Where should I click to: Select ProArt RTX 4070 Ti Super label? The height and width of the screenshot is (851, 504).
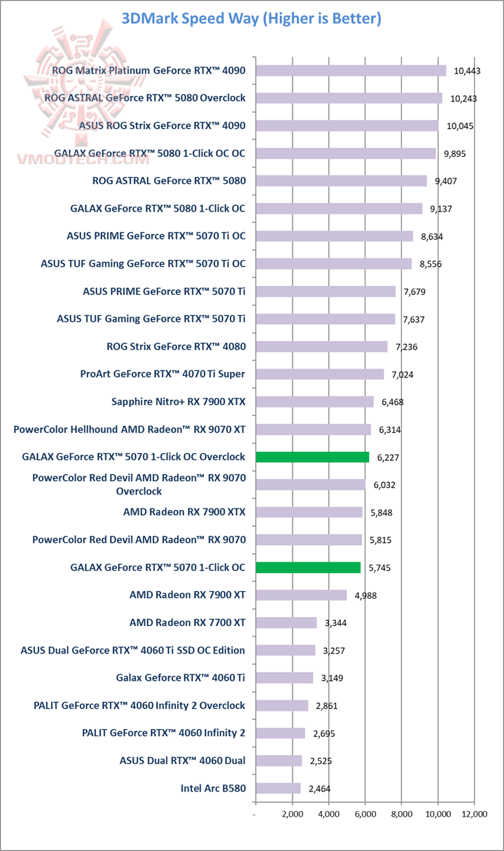pyautogui.click(x=163, y=374)
